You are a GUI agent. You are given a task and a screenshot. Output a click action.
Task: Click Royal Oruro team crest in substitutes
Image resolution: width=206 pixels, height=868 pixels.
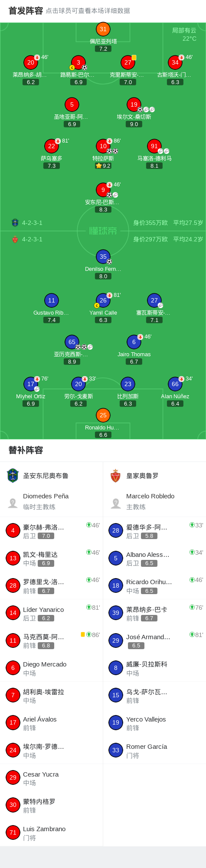pyautogui.click(x=116, y=475)
